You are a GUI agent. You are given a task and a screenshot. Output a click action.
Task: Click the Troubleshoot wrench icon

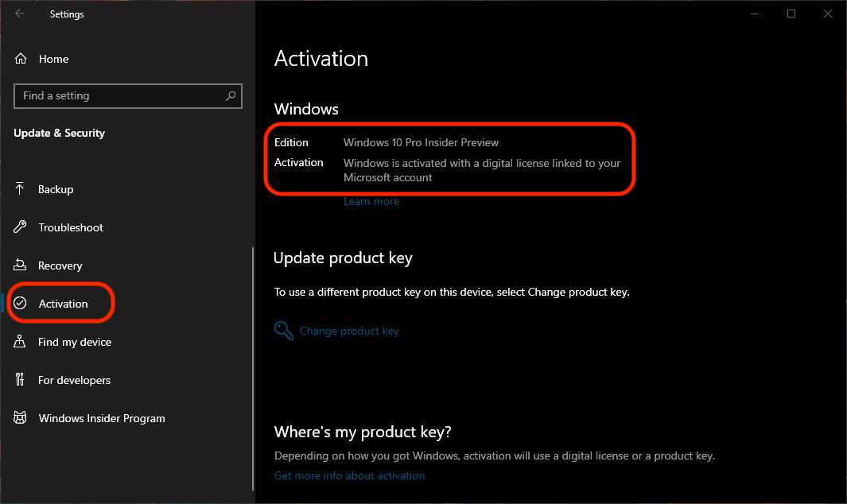(x=21, y=227)
